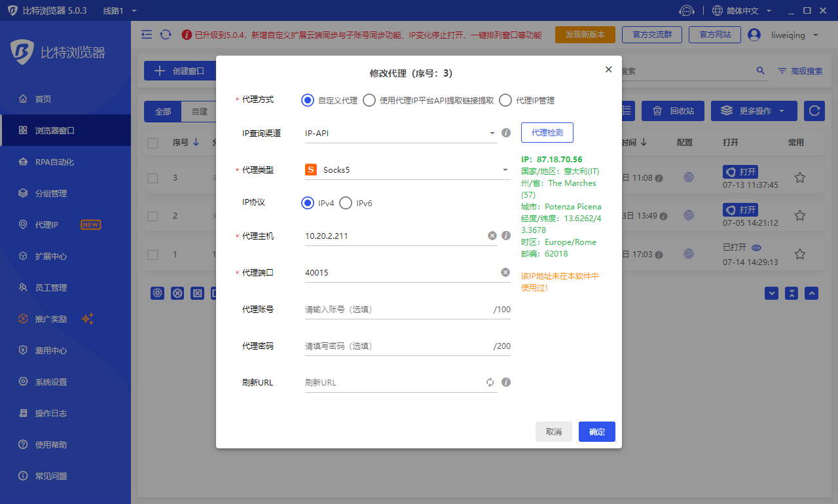
Task: Switch to the 自建 tab
Action: (200, 111)
